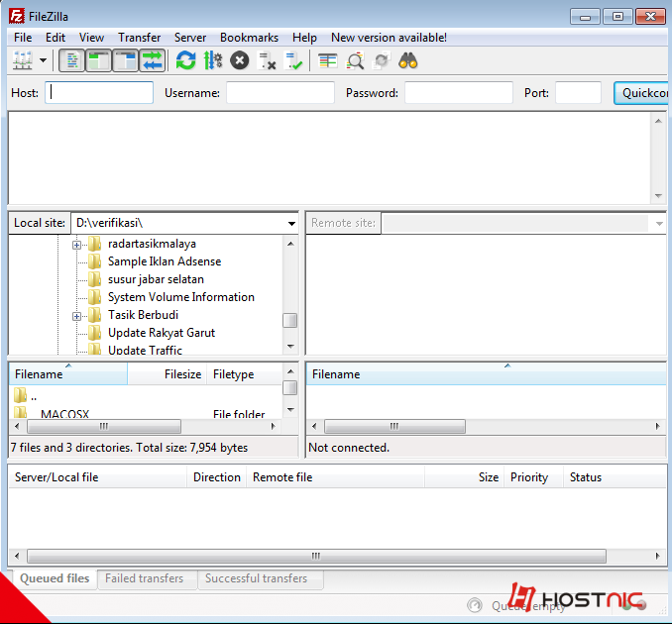This screenshot has height=624, width=672.
Task: Click transfer queue horizontal scrollbar thumb
Action: 316,556
